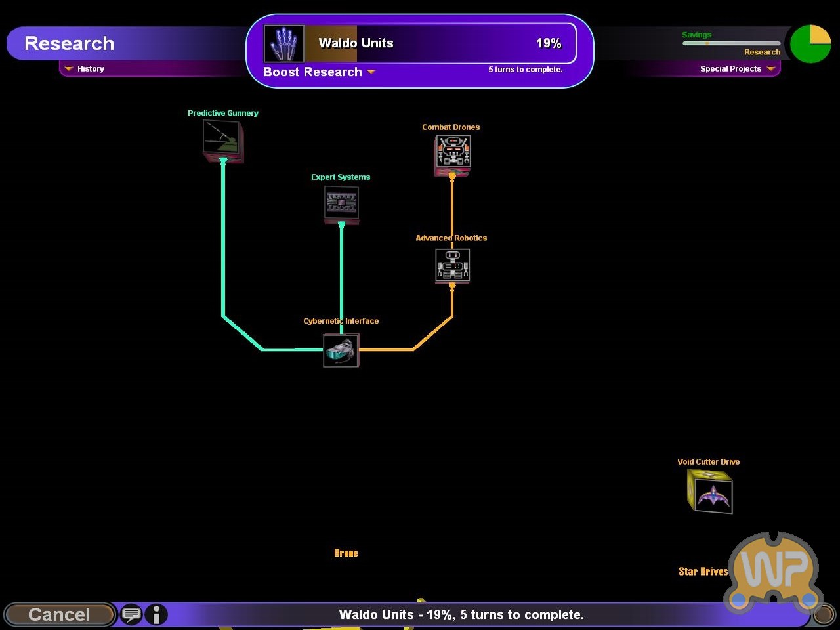
Task: Click the green budget pie chart
Action: coord(810,44)
